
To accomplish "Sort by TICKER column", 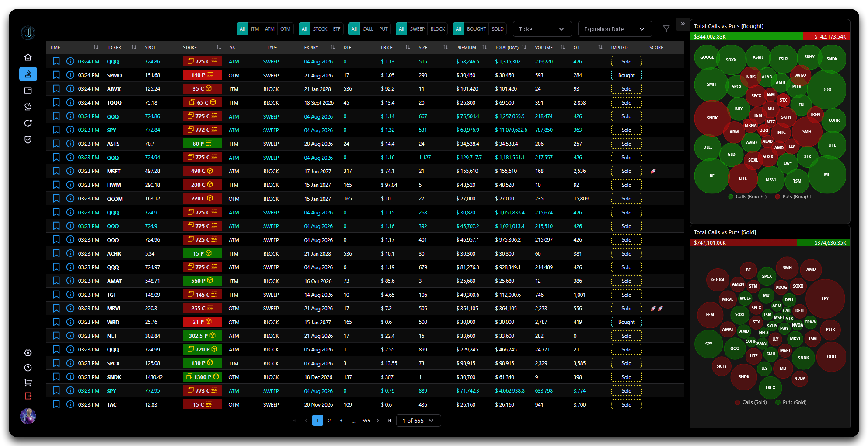I will coord(134,47).
